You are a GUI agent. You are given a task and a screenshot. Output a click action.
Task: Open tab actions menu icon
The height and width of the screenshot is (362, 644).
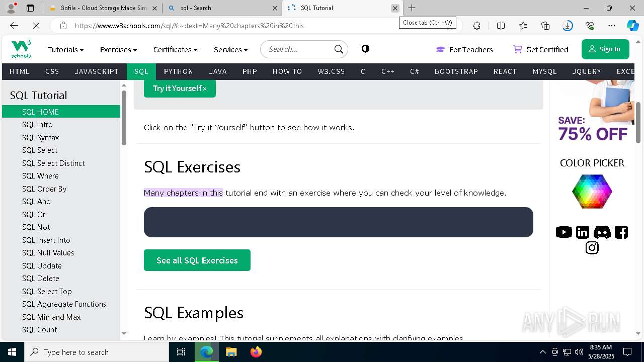tap(30, 8)
